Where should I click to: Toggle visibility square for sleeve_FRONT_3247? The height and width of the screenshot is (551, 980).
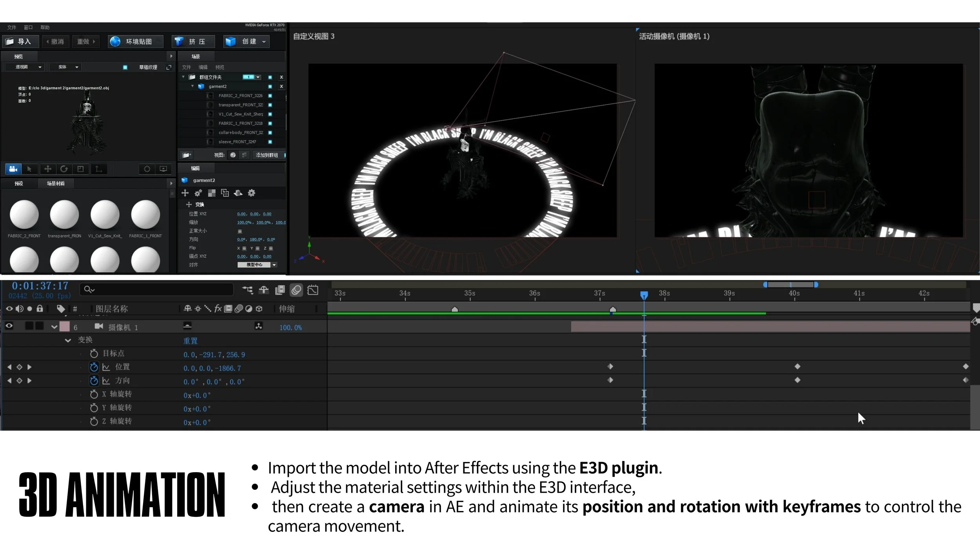click(270, 142)
